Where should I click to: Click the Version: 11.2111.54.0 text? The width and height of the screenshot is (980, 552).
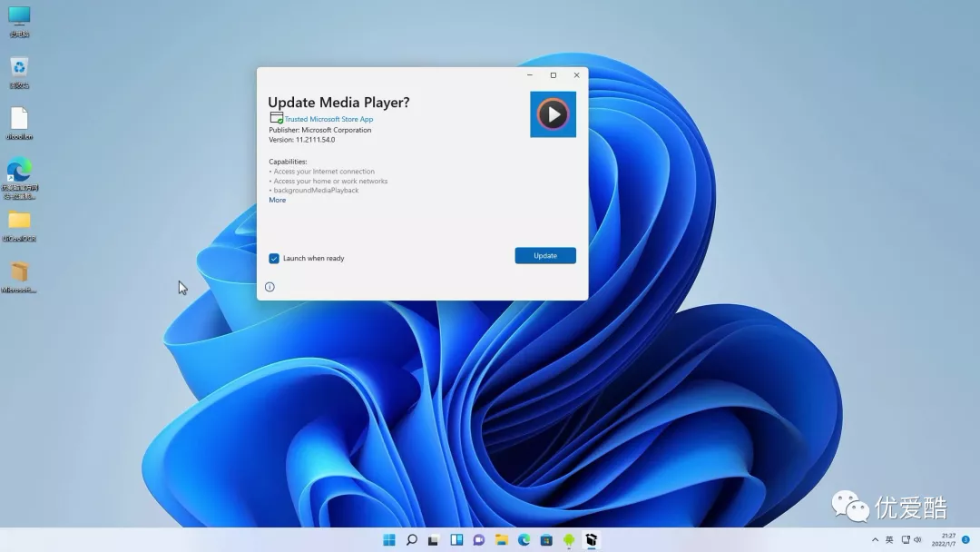point(302,140)
